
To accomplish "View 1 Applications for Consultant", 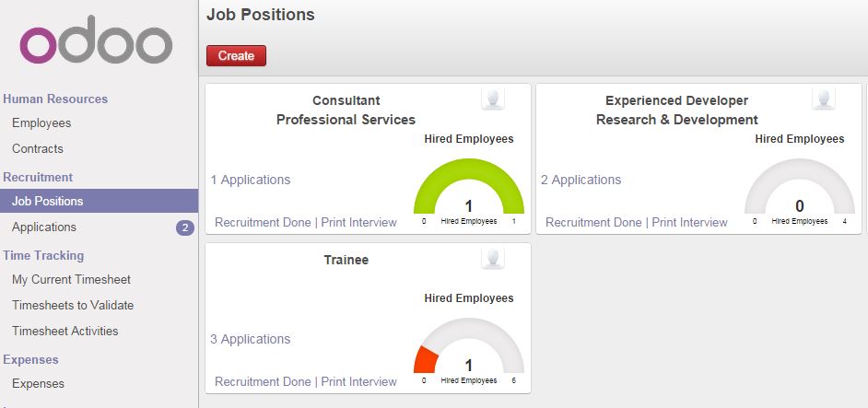I will pos(251,180).
